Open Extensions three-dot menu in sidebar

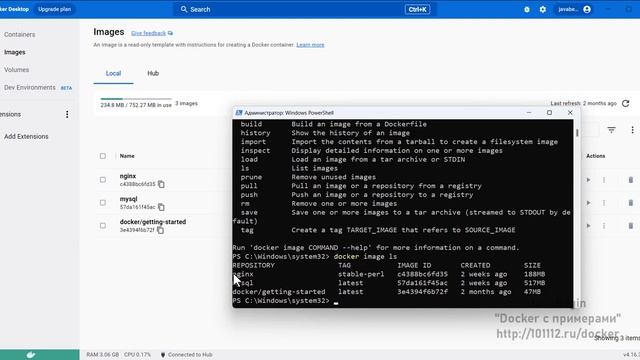(x=67, y=115)
